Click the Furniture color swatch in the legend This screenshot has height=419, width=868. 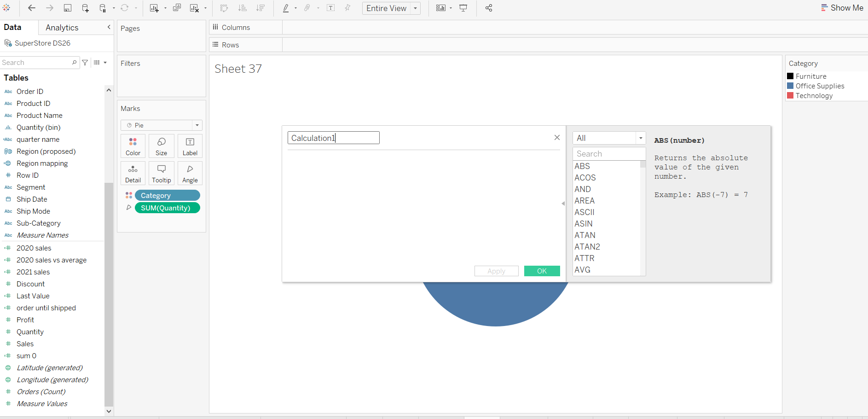tap(791, 76)
